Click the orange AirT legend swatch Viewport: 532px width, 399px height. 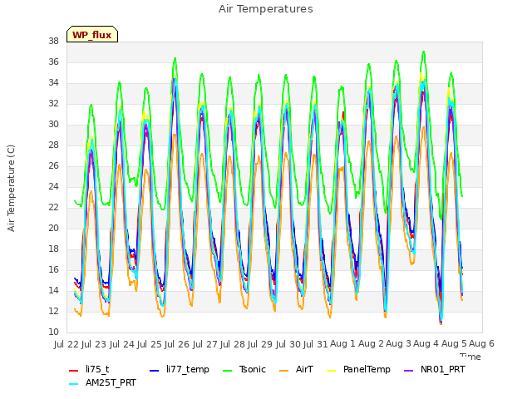point(283,371)
